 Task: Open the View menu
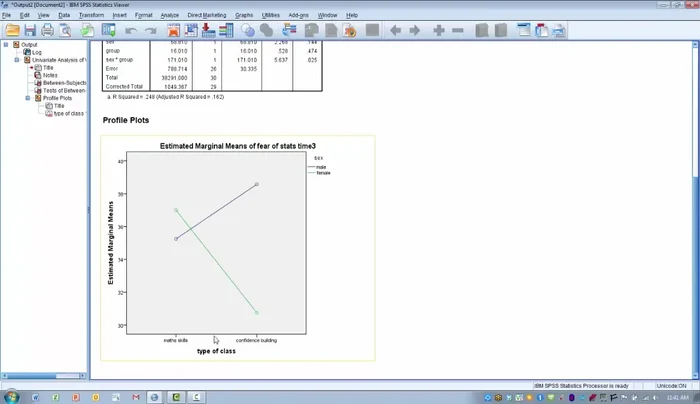point(43,15)
